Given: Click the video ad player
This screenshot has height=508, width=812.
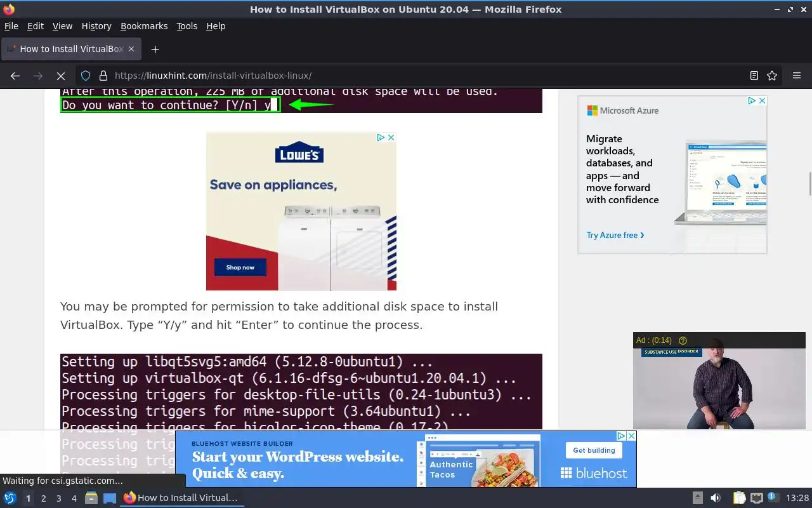Looking at the screenshot, I should (x=719, y=381).
